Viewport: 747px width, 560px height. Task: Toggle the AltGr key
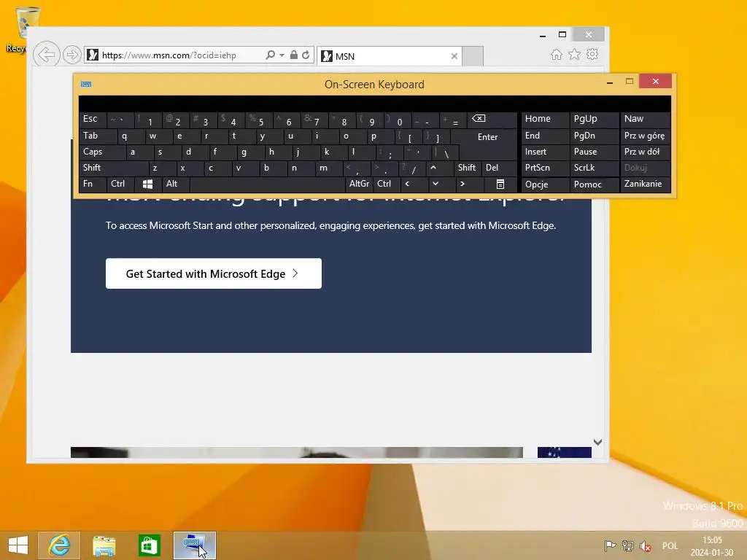tap(359, 184)
